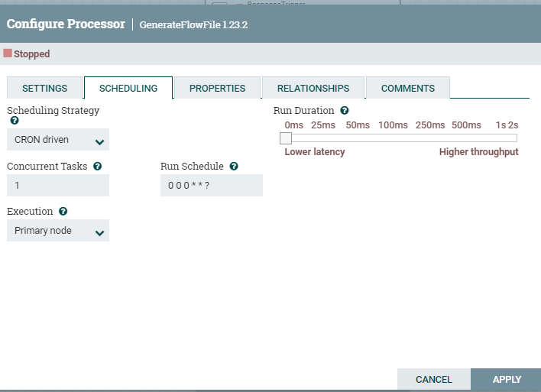
Task: Click the Run Schedule help icon
Action: click(234, 166)
